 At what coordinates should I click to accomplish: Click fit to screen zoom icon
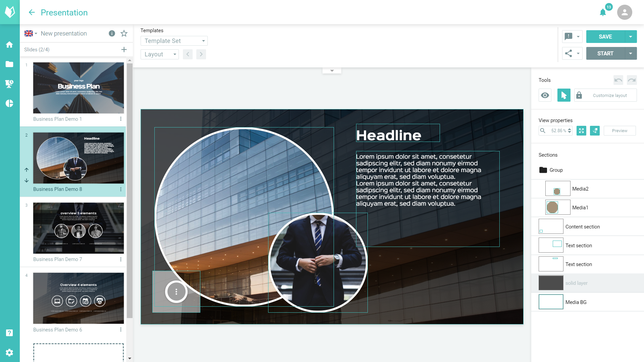click(x=581, y=131)
